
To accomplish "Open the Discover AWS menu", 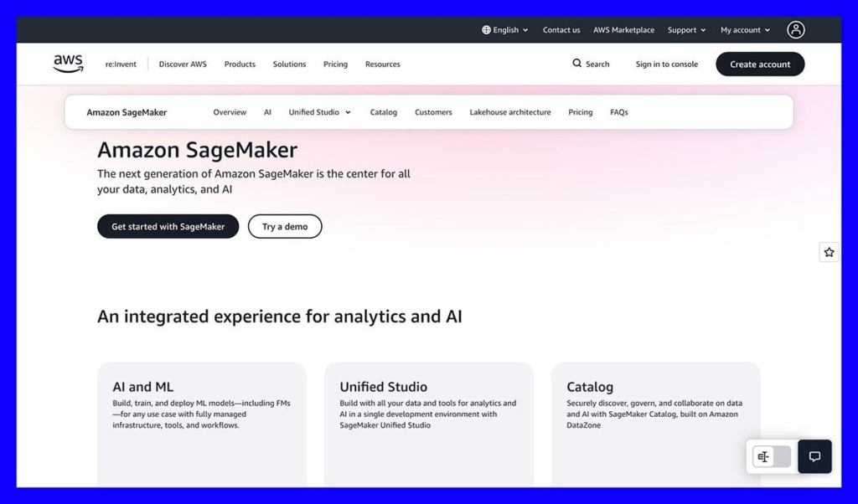I will (x=183, y=64).
